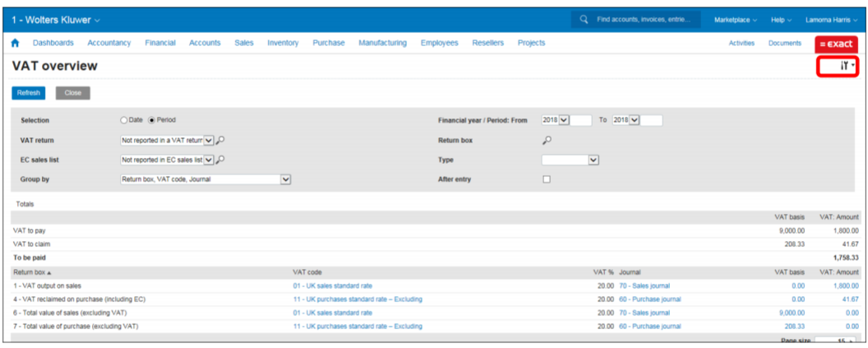868x348 pixels.
Task: Select the Period radio button
Action: 151,119
